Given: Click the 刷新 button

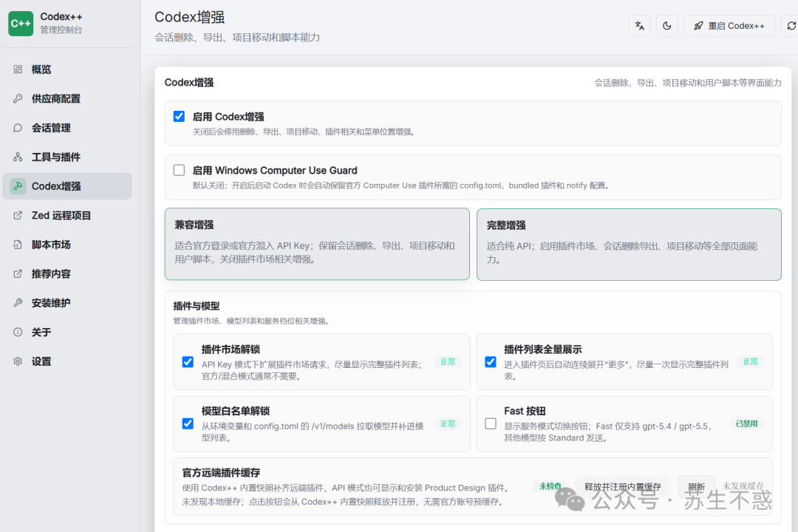Looking at the screenshot, I should click(696, 487).
